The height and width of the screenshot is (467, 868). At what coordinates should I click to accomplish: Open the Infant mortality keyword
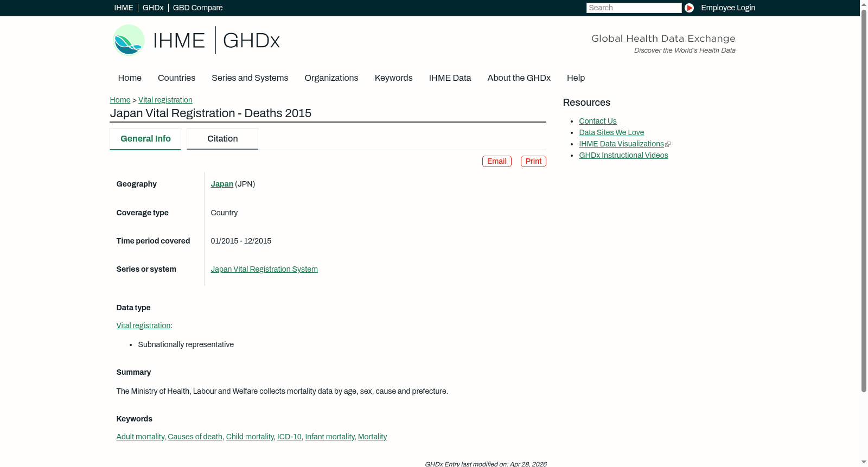[x=329, y=437]
